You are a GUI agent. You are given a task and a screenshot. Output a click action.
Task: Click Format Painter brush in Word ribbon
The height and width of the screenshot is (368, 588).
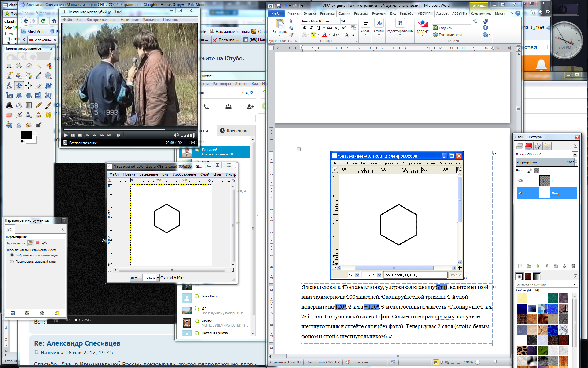291,34
